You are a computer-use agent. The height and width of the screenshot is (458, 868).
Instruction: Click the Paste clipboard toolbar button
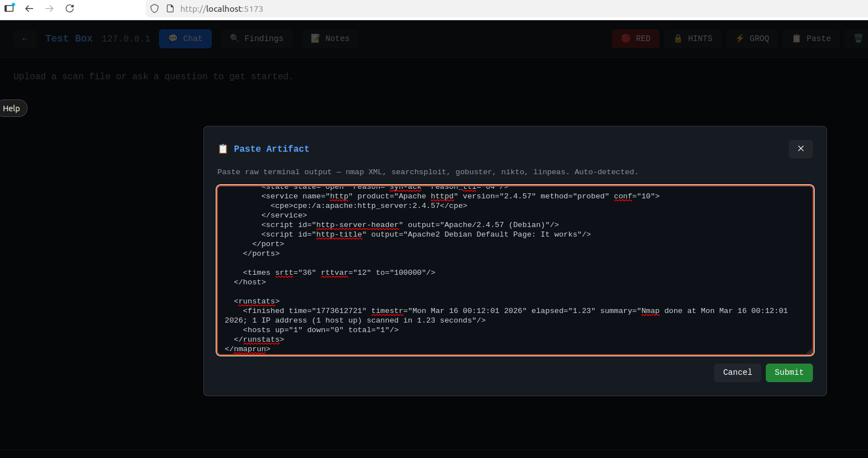(811, 39)
